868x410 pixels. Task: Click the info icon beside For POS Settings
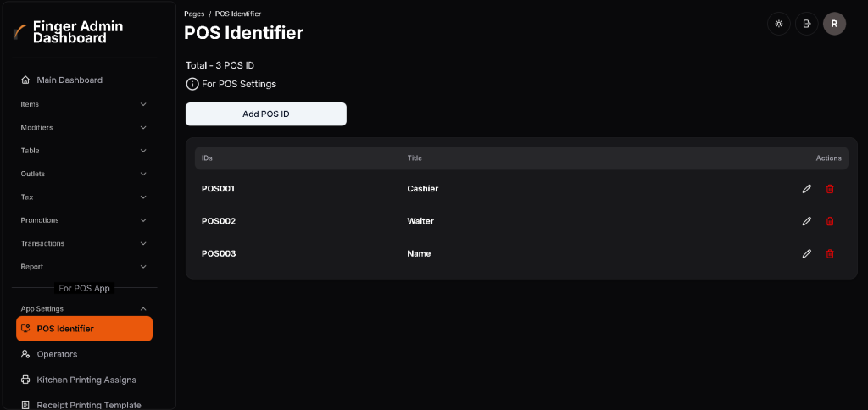[192, 84]
